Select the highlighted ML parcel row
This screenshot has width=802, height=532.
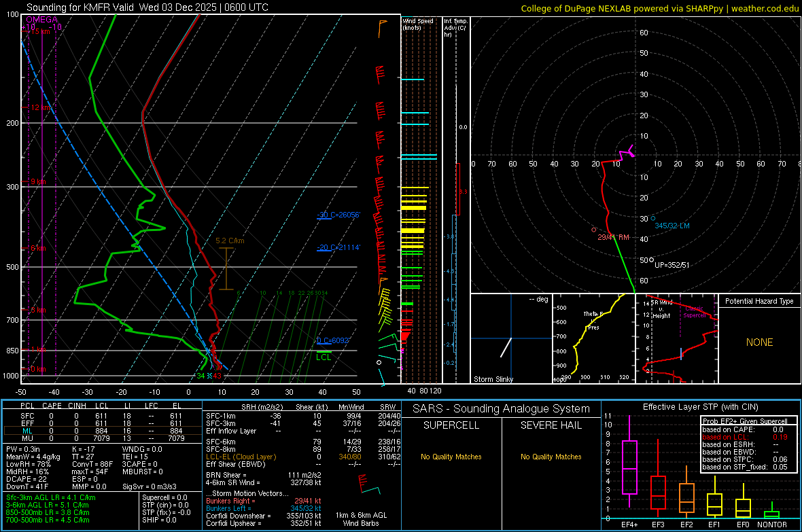click(102, 431)
